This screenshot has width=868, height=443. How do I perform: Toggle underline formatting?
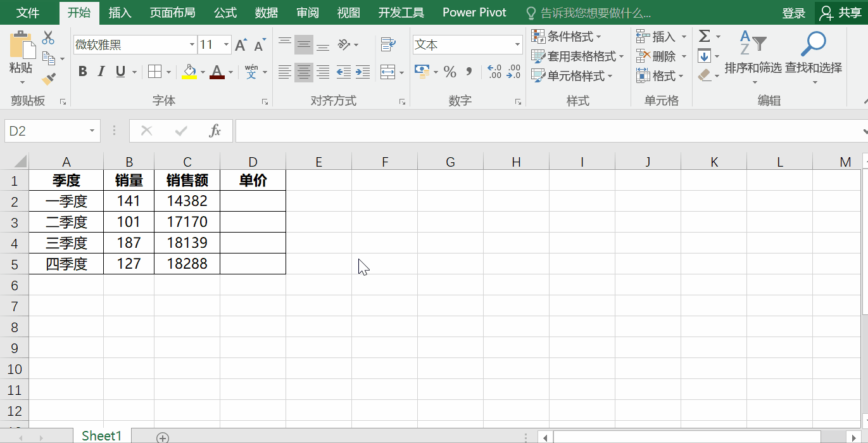click(120, 72)
